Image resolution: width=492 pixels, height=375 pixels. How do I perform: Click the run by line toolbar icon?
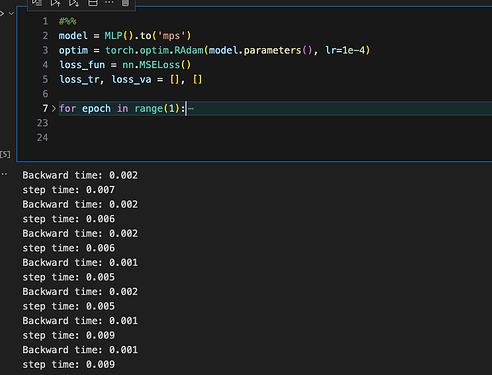(x=37, y=3)
